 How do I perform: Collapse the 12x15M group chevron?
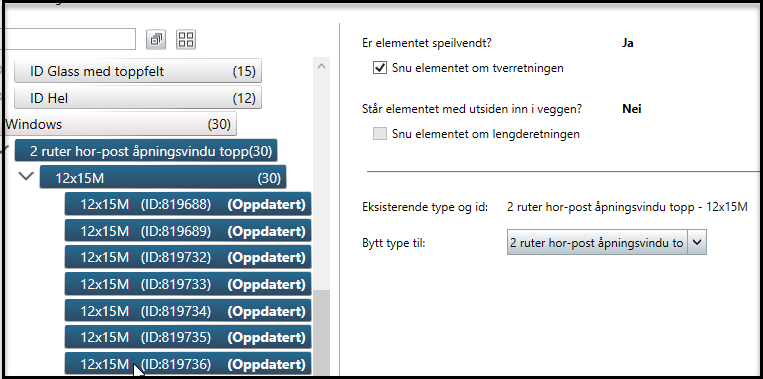(x=25, y=176)
